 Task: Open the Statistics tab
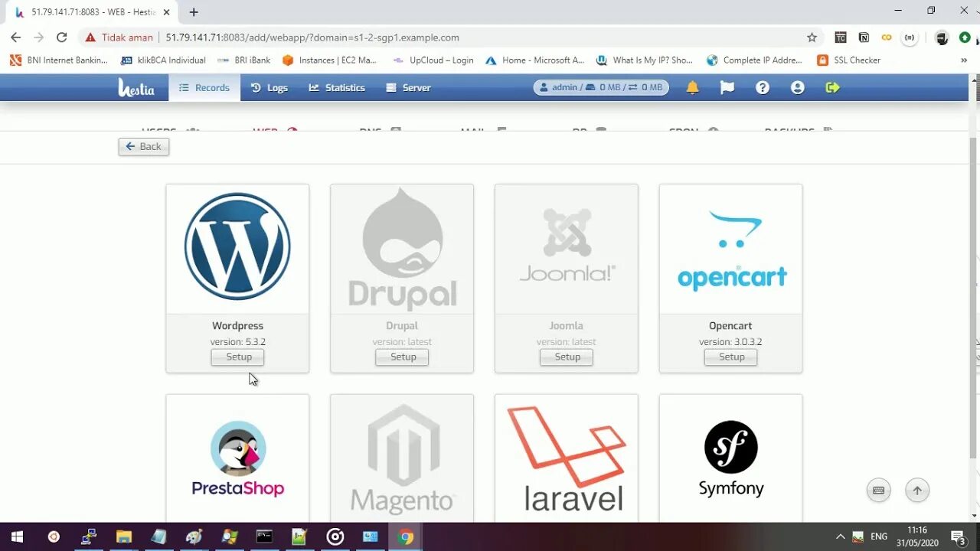tap(337, 87)
